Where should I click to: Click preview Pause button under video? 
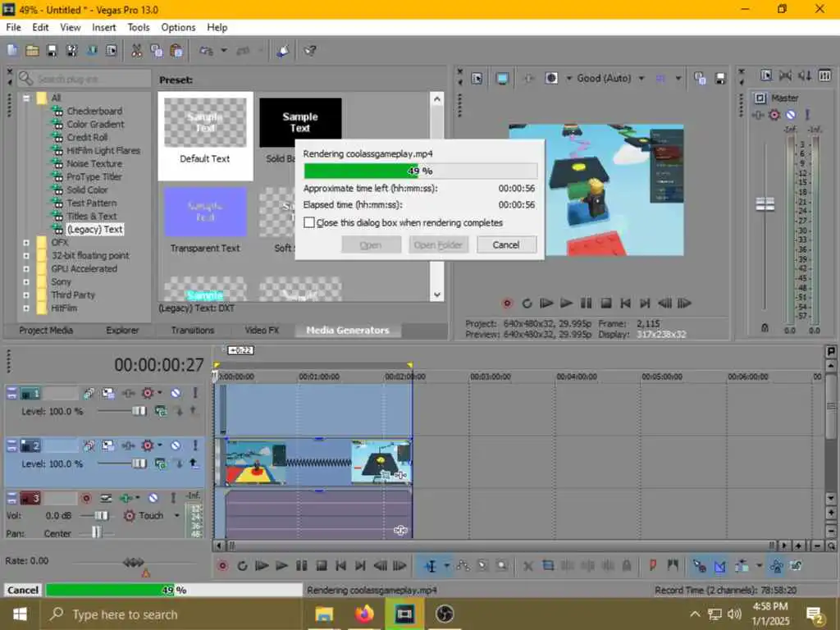pos(586,304)
